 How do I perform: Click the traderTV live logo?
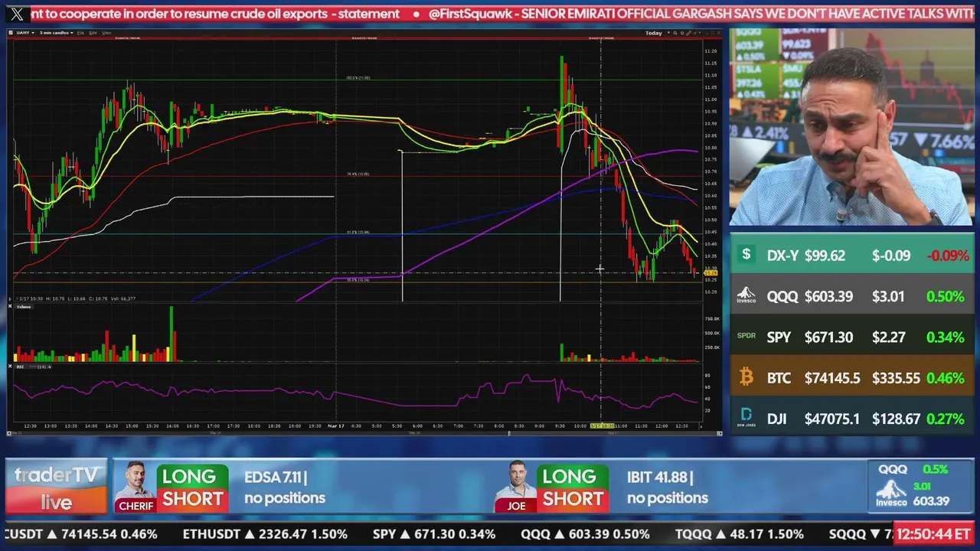pyautogui.click(x=57, y=487)
